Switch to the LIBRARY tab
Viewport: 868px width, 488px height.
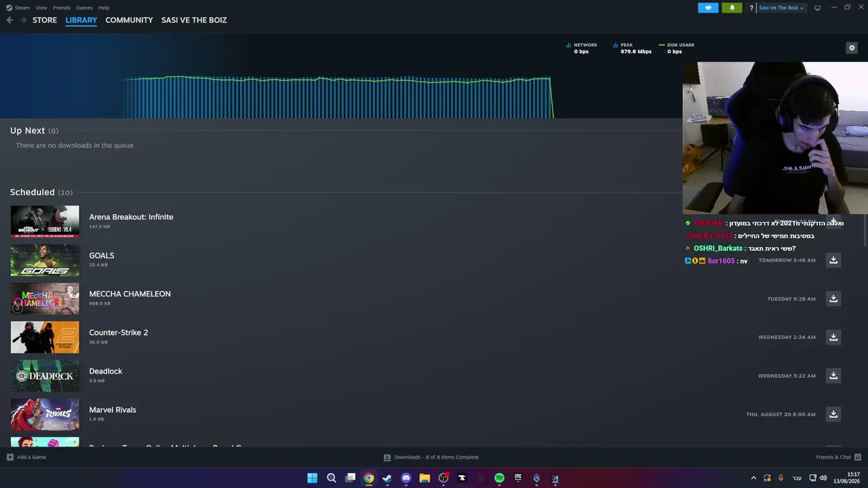coord(81,20)
